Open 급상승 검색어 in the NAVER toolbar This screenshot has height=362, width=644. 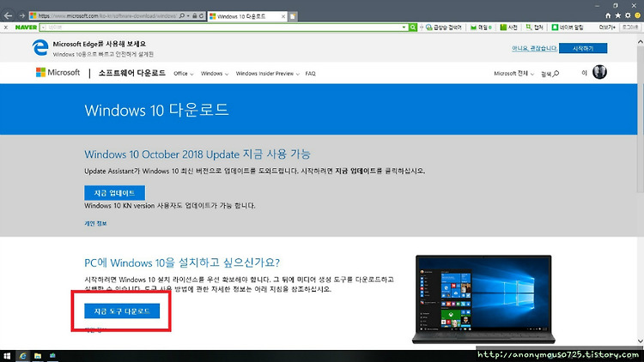(444, 27)
